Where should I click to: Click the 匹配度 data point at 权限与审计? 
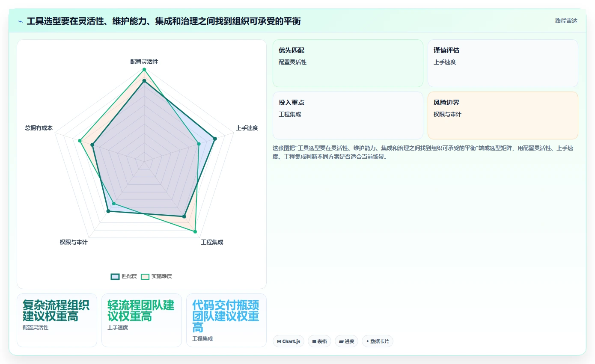(x=108, y=211)
